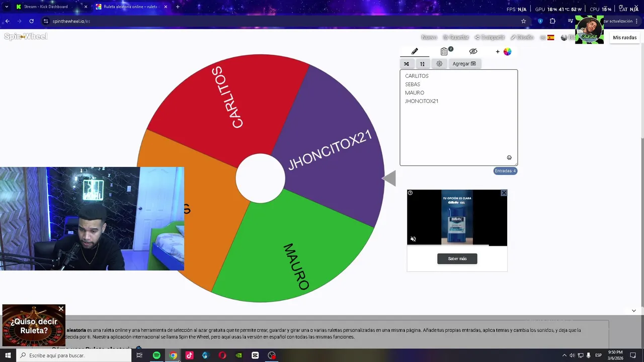Click the Agregar image button
This screenshot has width=644, height=362.
coord(464,64)
